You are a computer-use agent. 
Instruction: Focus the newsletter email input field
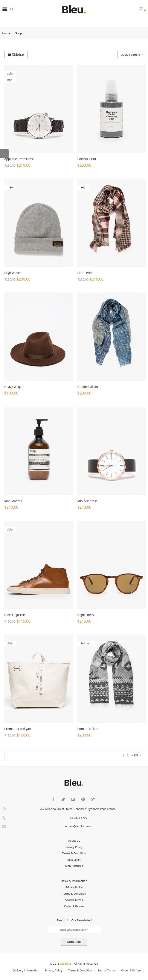[74, 929]
